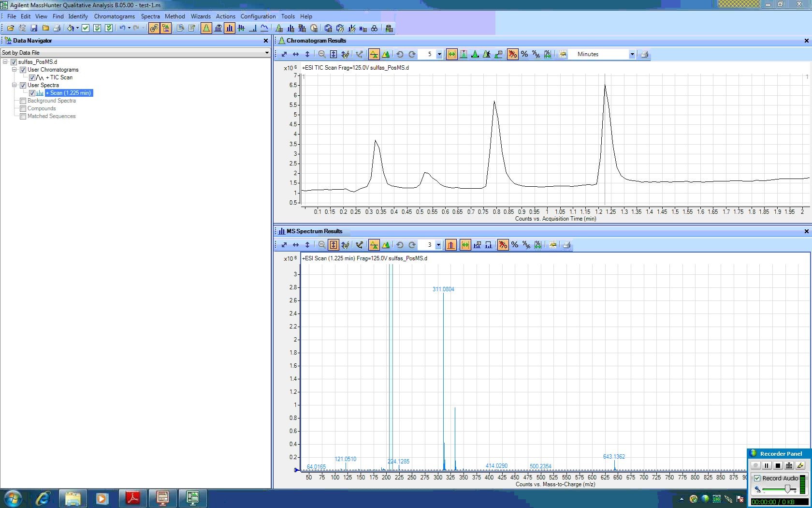The width and height of the screenshot is (812, 508).
Task: Click the percent icon in MS Spectrum toolbar
Action: tap(515, 245)
